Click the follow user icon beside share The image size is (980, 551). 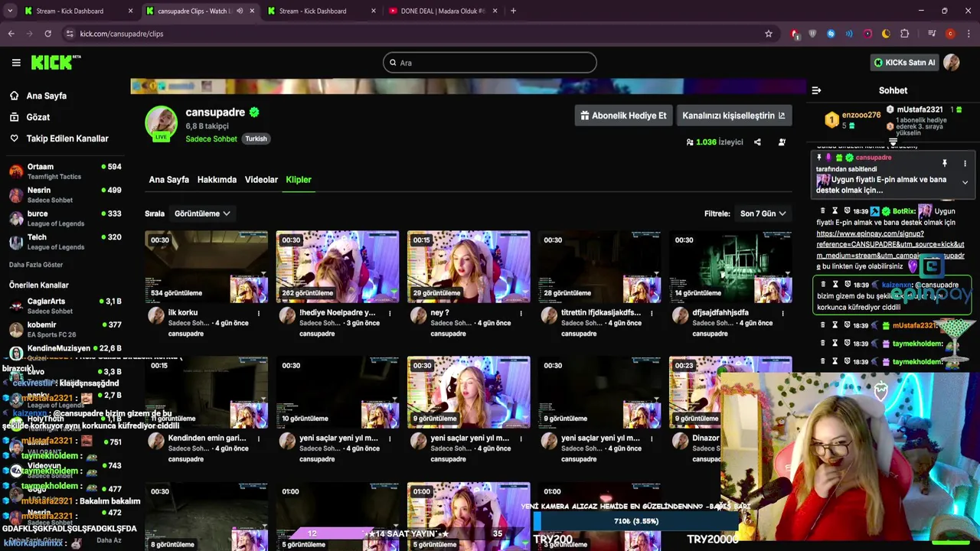(x=782, y=142)
